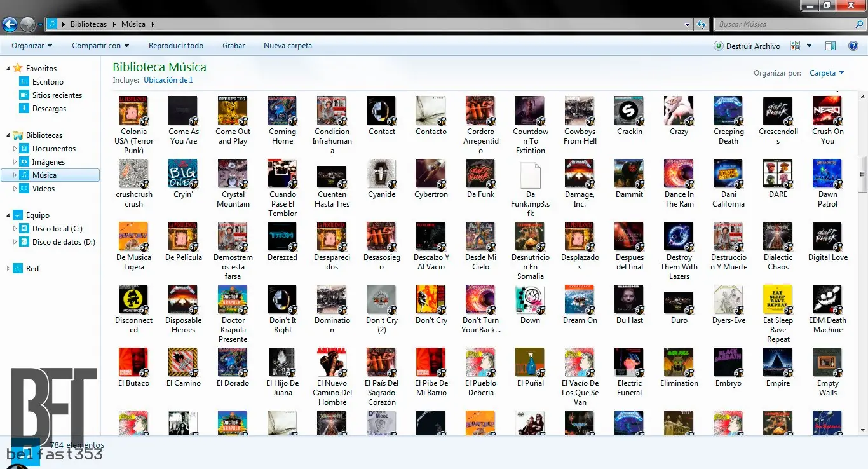The width and height of the screenshot is (868, 469).
Task: Select the Cowboys From Hell file thumbnail
Action: pyautogui.click(x=580, y=111)
